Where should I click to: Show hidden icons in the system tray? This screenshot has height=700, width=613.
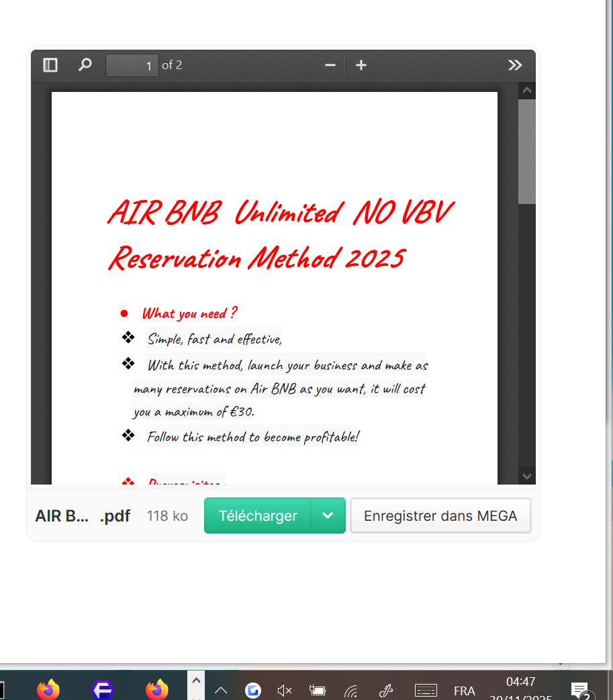220,690
